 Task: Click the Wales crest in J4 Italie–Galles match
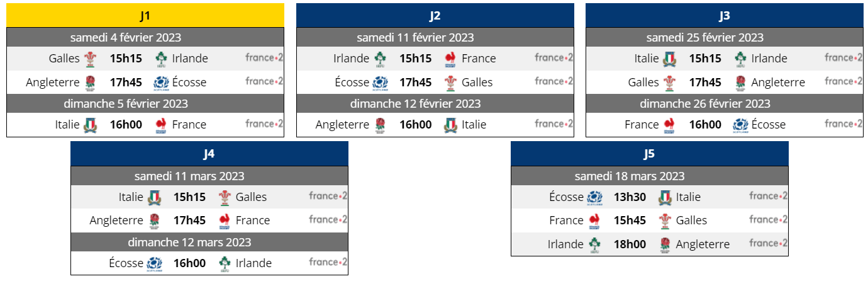[x=225, y=198]
